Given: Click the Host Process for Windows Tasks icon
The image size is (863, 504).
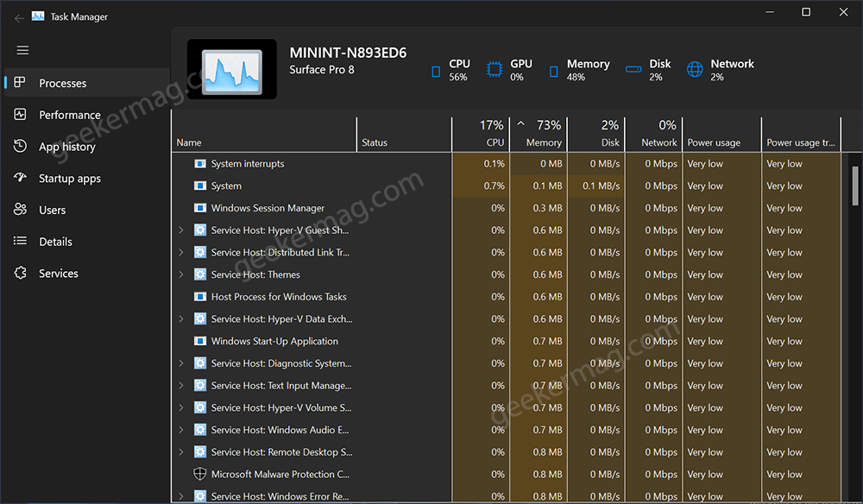Looking at the screenshot, I should (200, 297).
